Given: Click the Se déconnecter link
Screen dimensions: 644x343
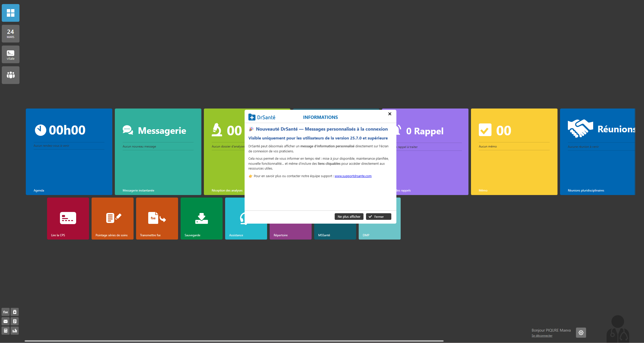Looking at the screenshot, I should [542, 336].
